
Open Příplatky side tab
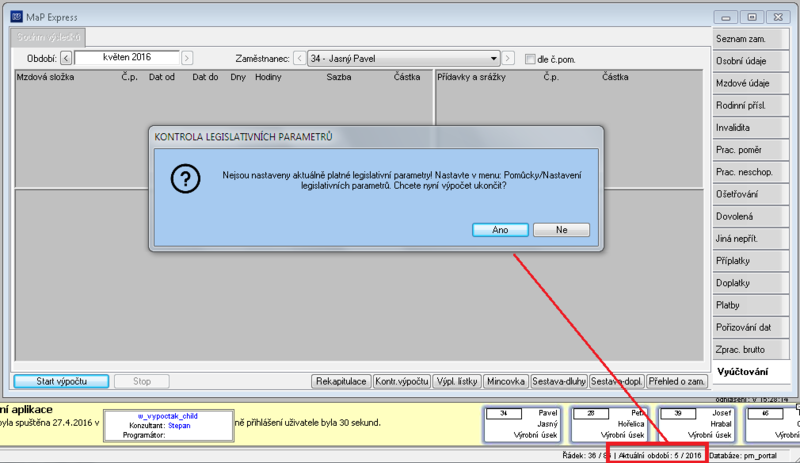pyautogui.click(x=751, y=261)
